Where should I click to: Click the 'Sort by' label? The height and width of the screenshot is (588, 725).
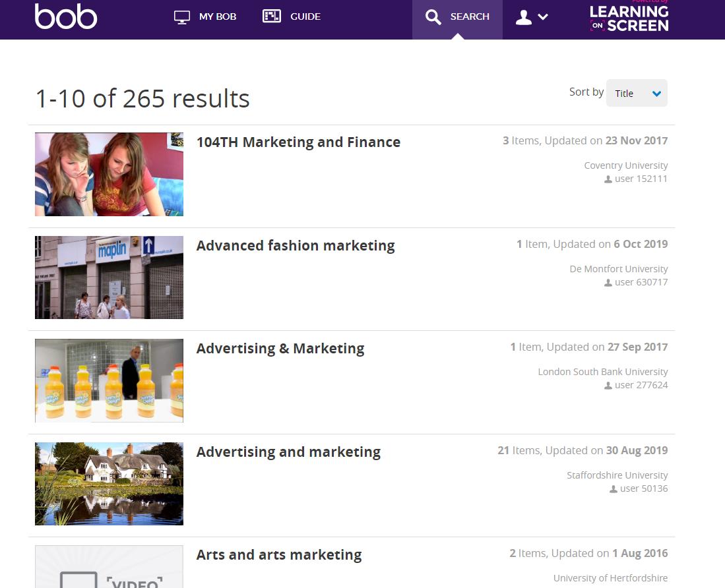click(x=586, y=92)
